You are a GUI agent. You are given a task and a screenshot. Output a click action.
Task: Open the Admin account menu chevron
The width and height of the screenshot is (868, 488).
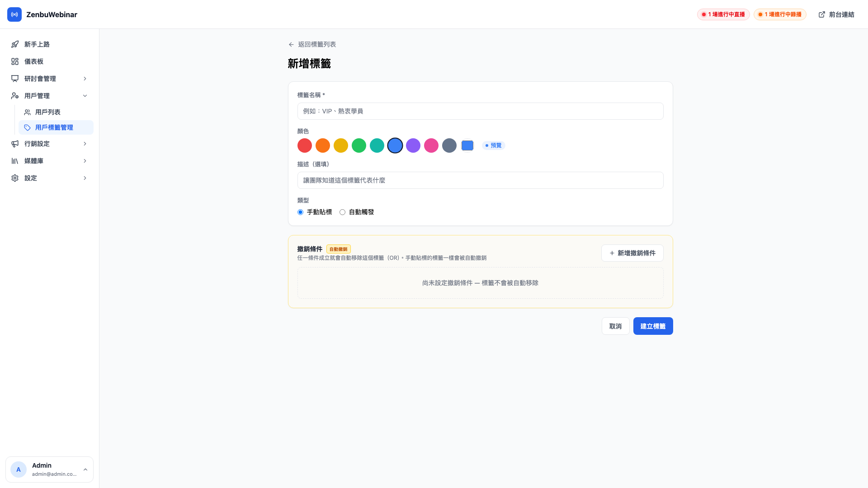[85, 469]
